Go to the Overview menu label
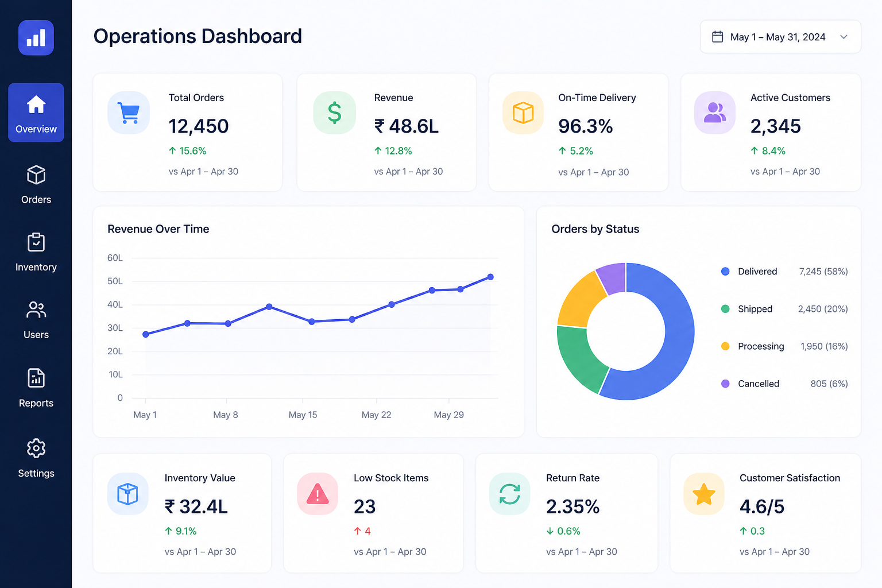This screenshot has width=882, height=588. coord(36,129)
